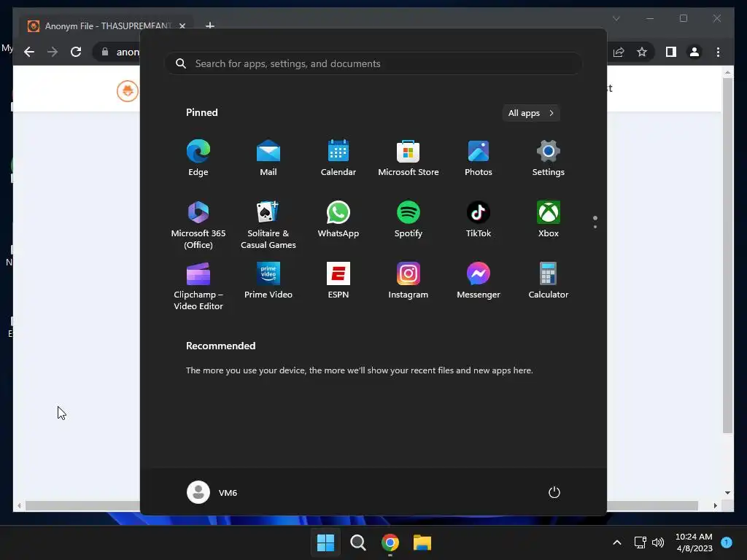Launch Prime Video
747x560 pixels.
click(268, 281)
